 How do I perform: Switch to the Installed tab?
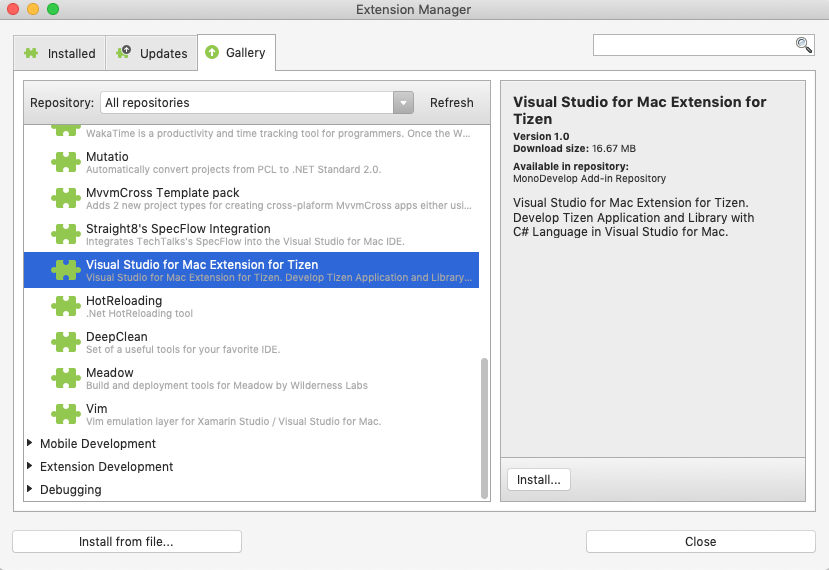coord(60,53)
